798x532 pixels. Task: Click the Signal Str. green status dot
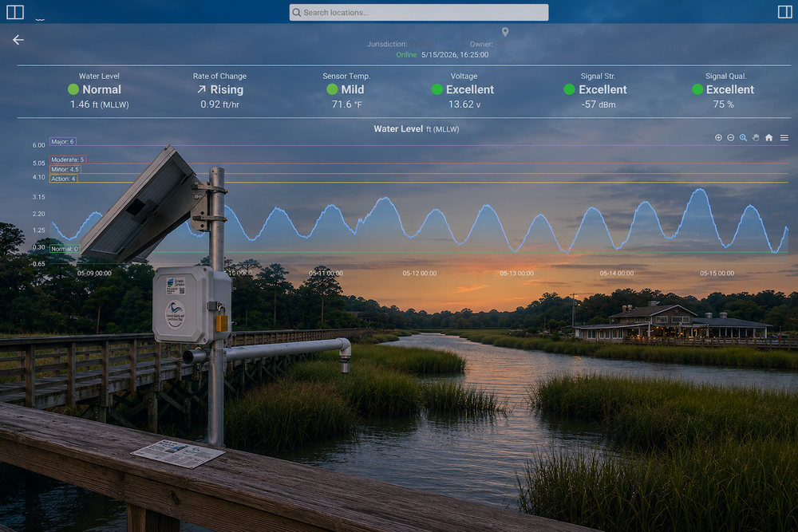pyautogui.click(x=570, y=89)
